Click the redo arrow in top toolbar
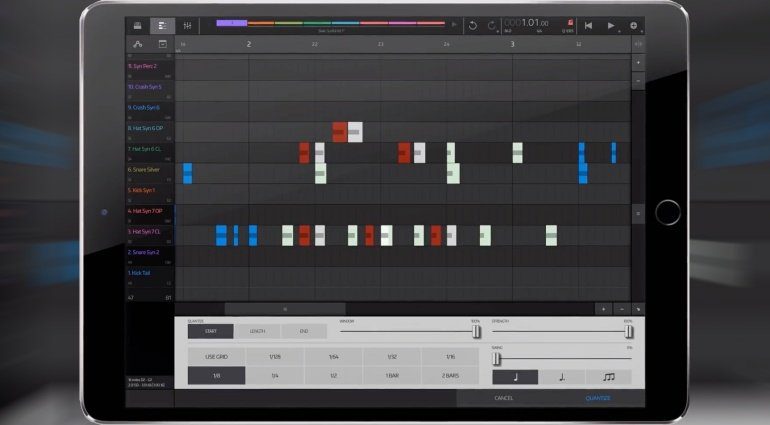Image resolution: width=770 pixels, height=425 pixels. 491,25
